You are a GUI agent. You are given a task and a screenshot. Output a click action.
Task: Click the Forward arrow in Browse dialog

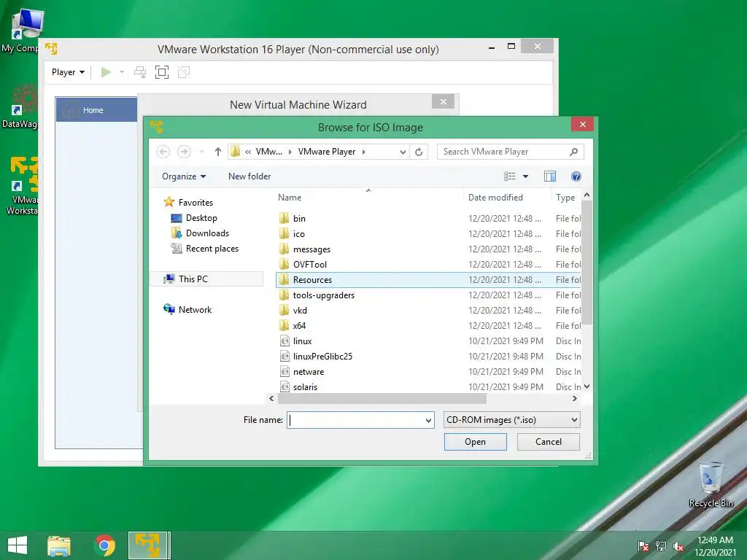click(184, 152)
